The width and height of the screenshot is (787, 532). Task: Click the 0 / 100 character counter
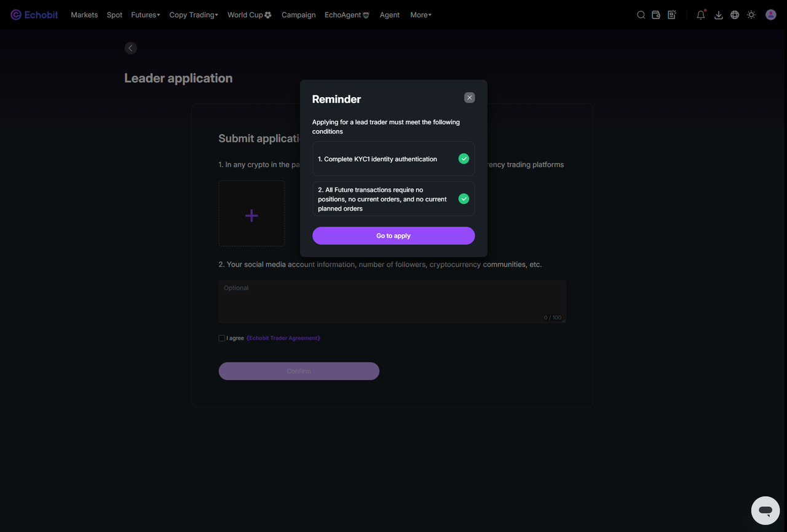553,318
